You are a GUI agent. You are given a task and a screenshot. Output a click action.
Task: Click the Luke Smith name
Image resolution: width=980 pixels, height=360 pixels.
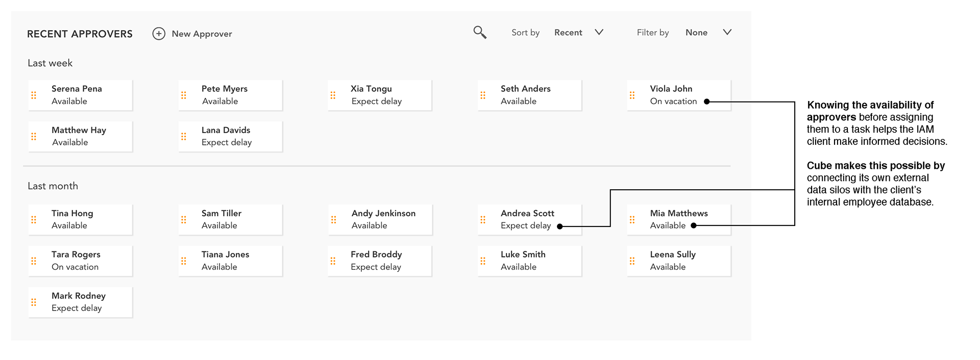523,254
